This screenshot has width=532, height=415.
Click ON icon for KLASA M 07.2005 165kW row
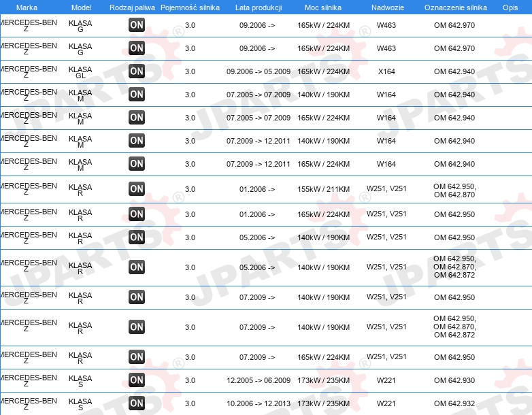click(x=137, y=118)
